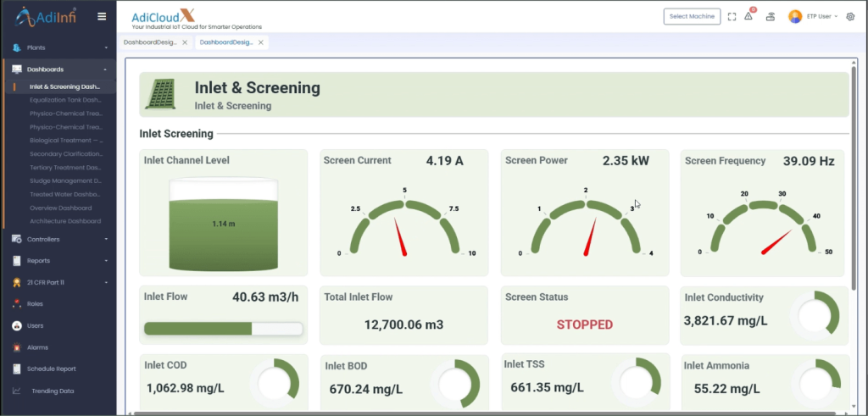Screen dimensions: 868x416
Task: Toggle the hamburger sidebar menu
Action: coord(102,17)
